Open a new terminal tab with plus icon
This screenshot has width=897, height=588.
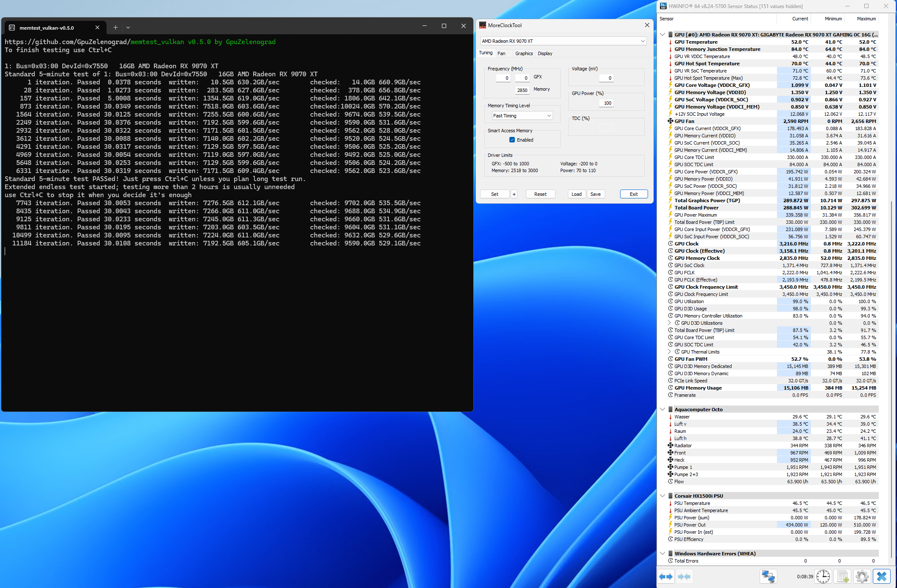115,28
